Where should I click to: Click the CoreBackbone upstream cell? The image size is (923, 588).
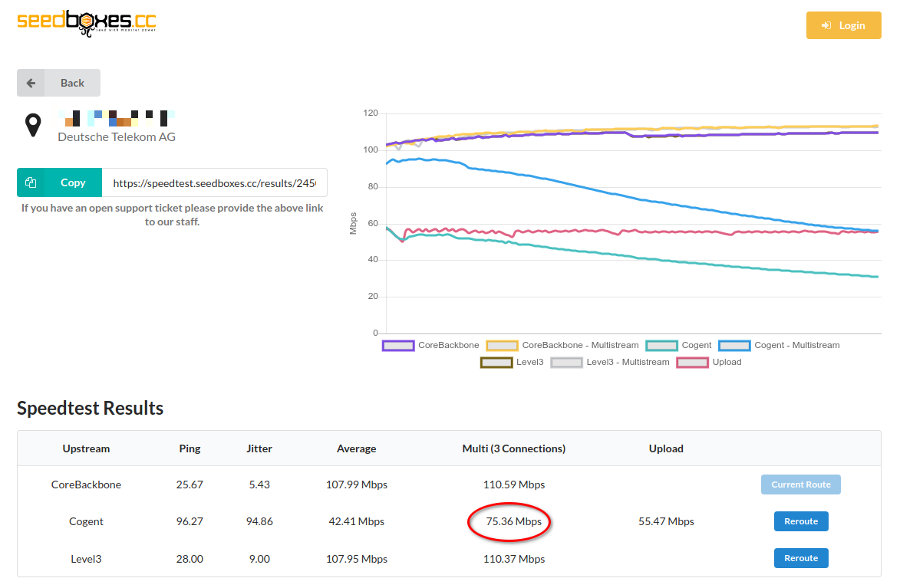[86, 485]
